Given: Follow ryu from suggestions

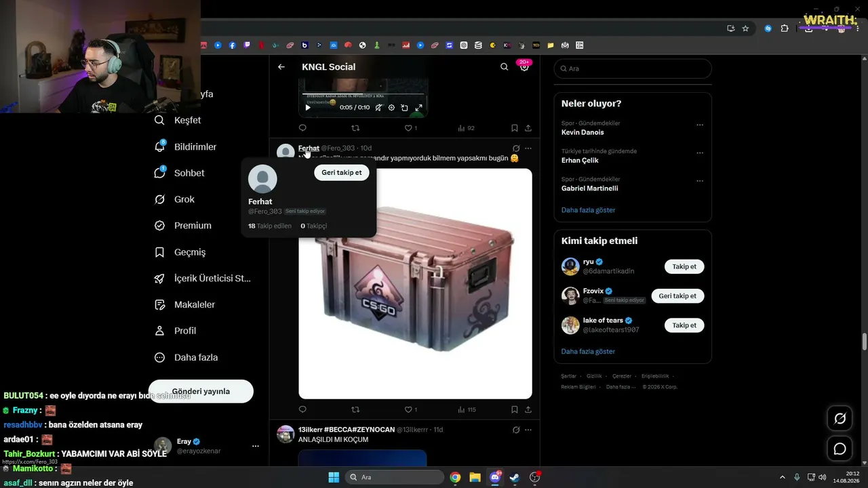Looking at the screenshot, I should tap(684, 266).
